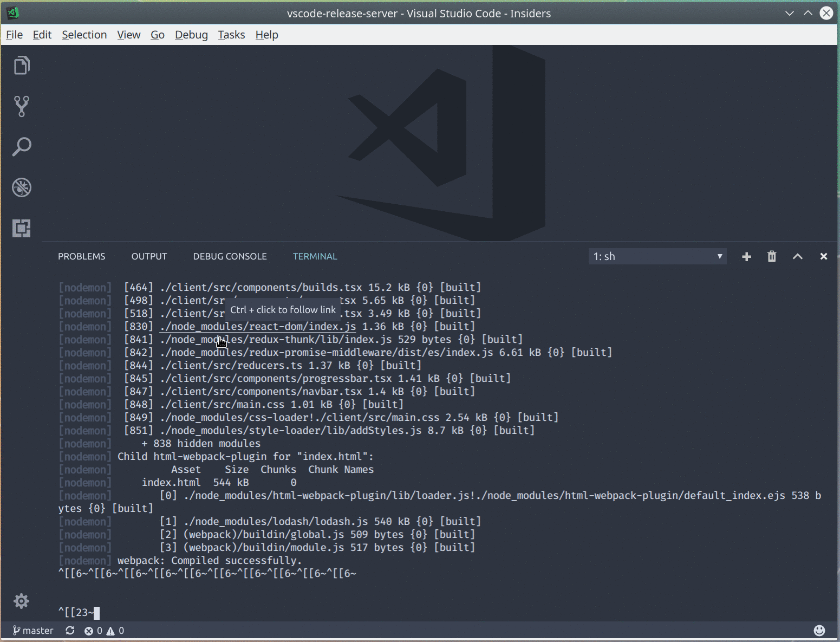Switch to the Output tab
Image resolution: width=840 pixels, height=642 pixels.
(149, 256)
